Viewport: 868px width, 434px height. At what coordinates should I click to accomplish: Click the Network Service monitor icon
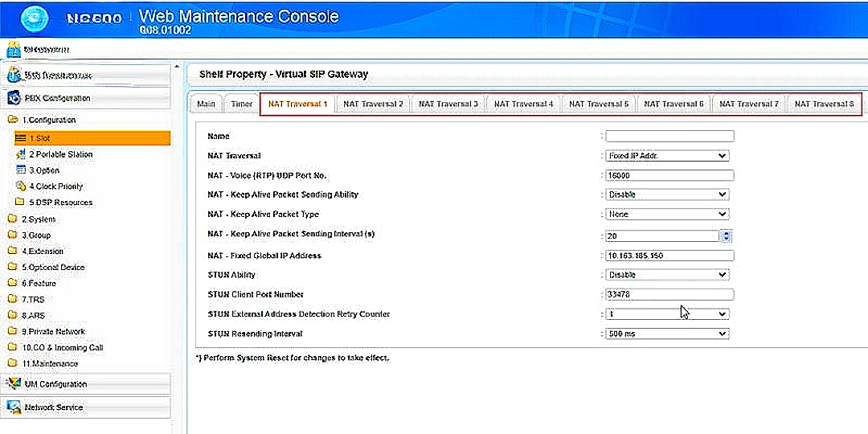14,407
